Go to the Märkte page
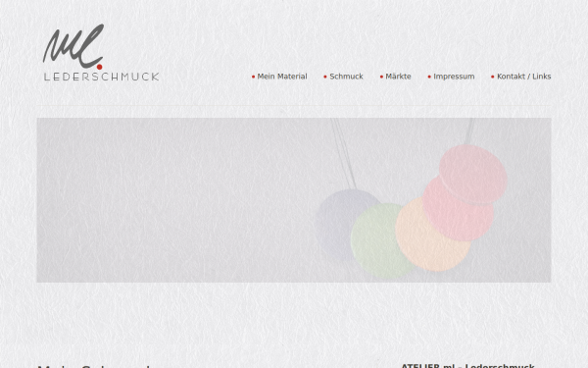The image size is (588, 368). (x=398, y=77)
